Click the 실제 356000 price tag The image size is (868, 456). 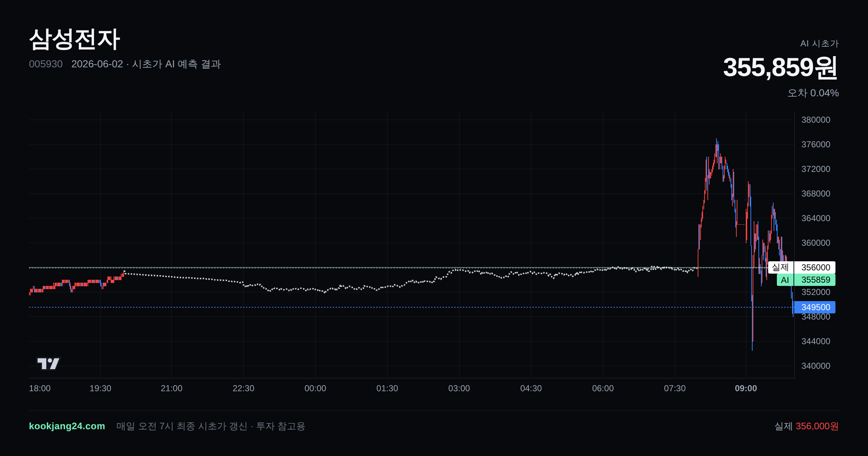[x=801, y=267]
